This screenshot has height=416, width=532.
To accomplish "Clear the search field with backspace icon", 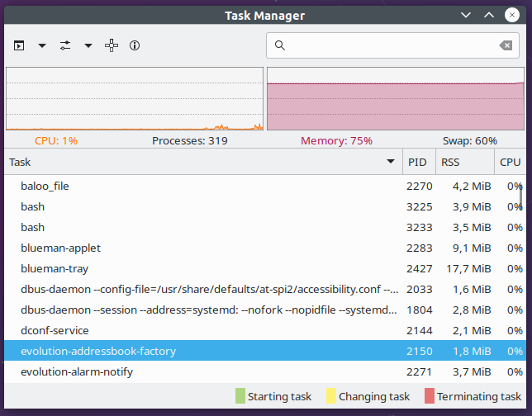I will tap(506, 45).
